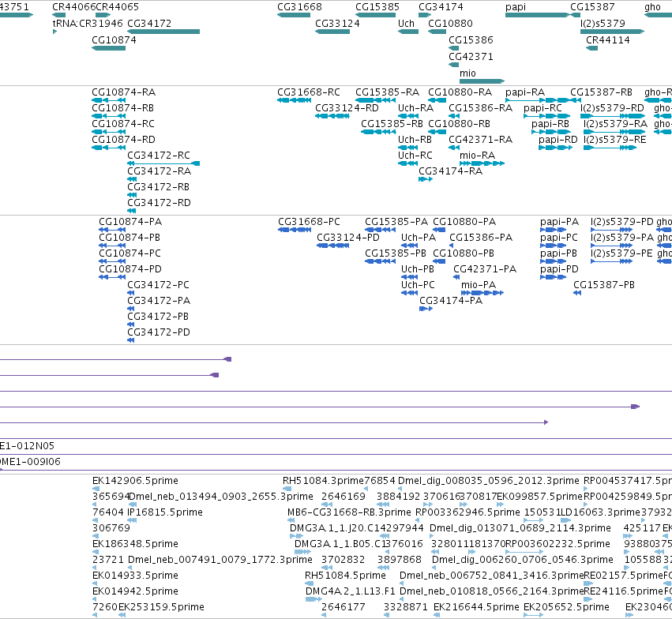Open the papi-RD transcript label
Image resolution: width=672 pixels, height=619 pixels.
tap(558, 140)
